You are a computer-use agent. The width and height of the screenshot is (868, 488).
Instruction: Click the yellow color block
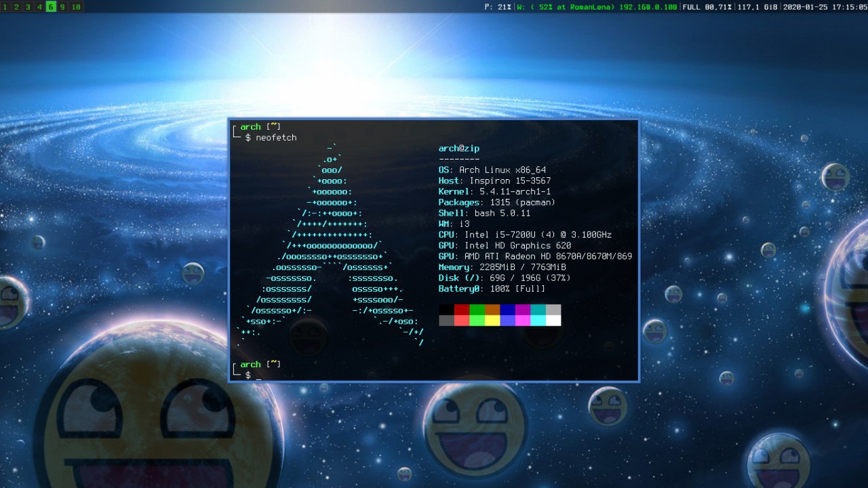(x=492, y=320)
